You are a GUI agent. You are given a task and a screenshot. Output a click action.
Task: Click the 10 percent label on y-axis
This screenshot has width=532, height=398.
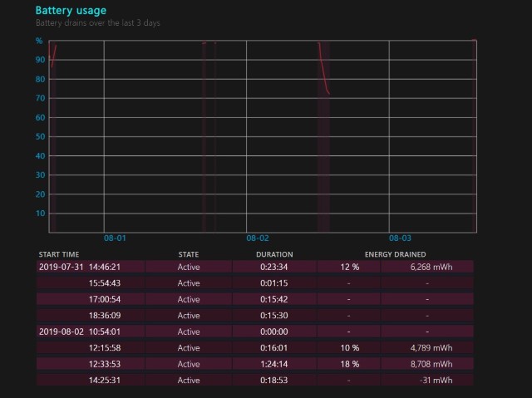(x=39, y=213)
